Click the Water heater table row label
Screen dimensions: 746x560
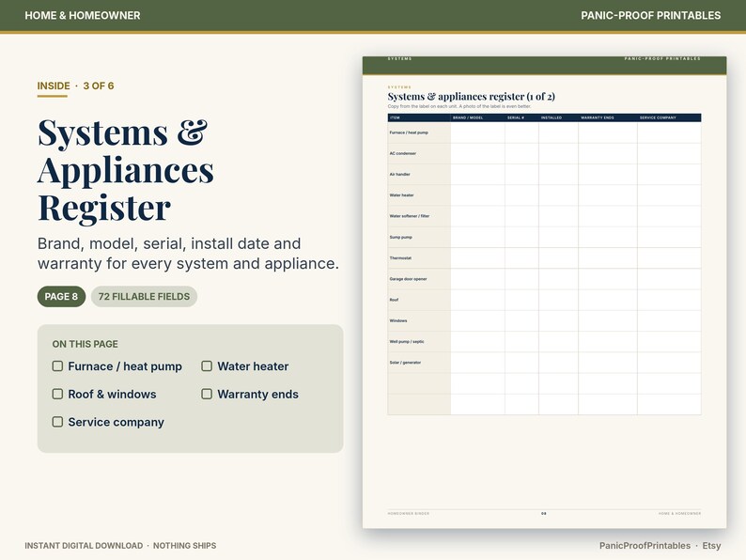[401, 195]
